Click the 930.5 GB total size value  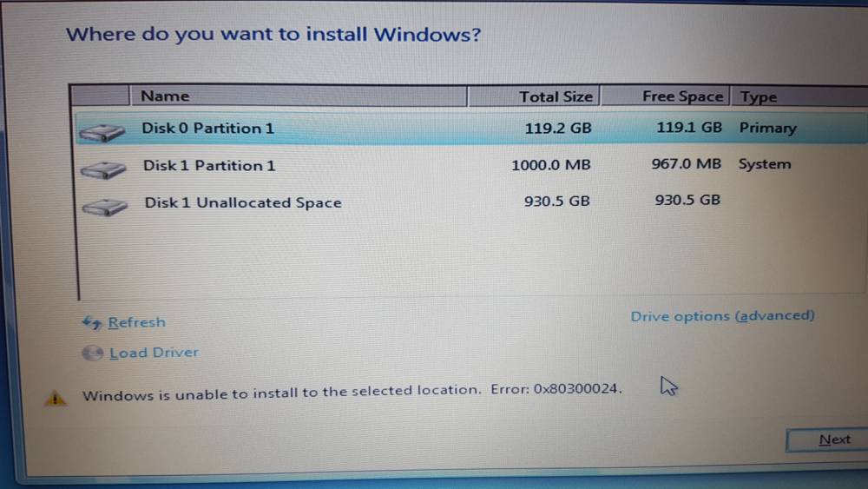(x=557, y=201)
